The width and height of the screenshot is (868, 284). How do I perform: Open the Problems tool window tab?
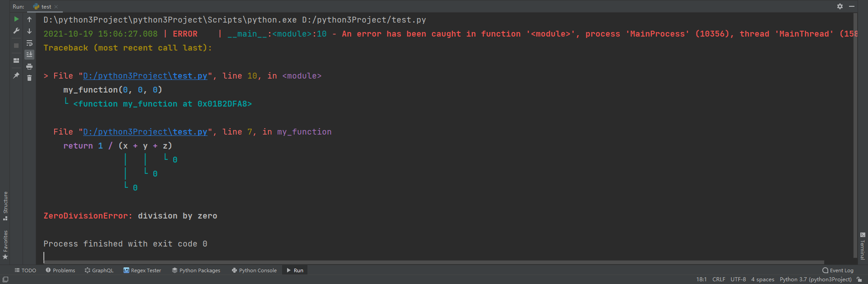(61, 270)
